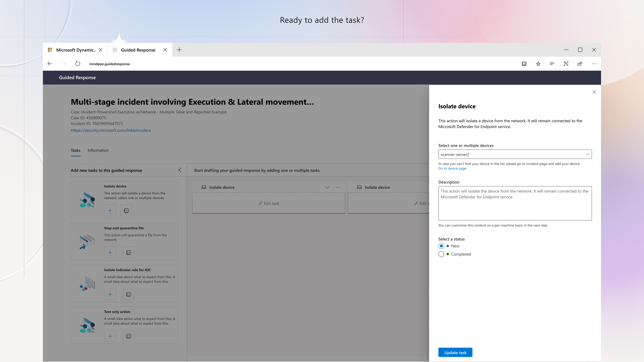The image size is (644, 362).
Task: Select the Completed status radio button
Action: [441, 254]
